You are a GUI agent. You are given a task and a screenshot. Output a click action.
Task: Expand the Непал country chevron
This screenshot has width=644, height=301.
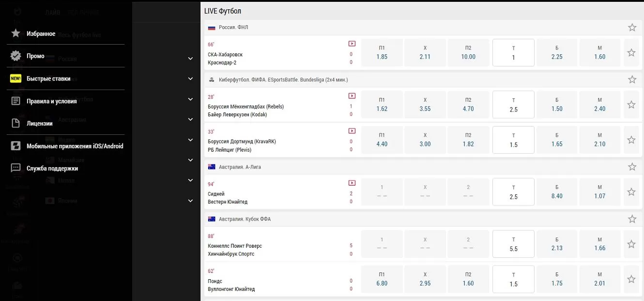(190, 180)
